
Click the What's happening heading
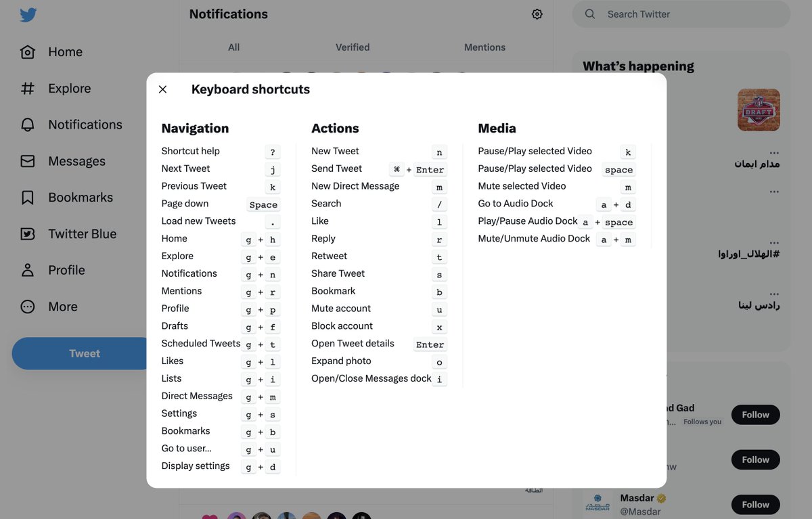coord(638,66)
